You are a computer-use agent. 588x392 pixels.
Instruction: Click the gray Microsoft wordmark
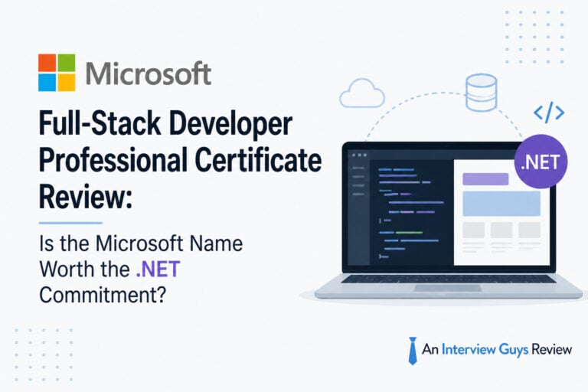click(x=149, y=73)
